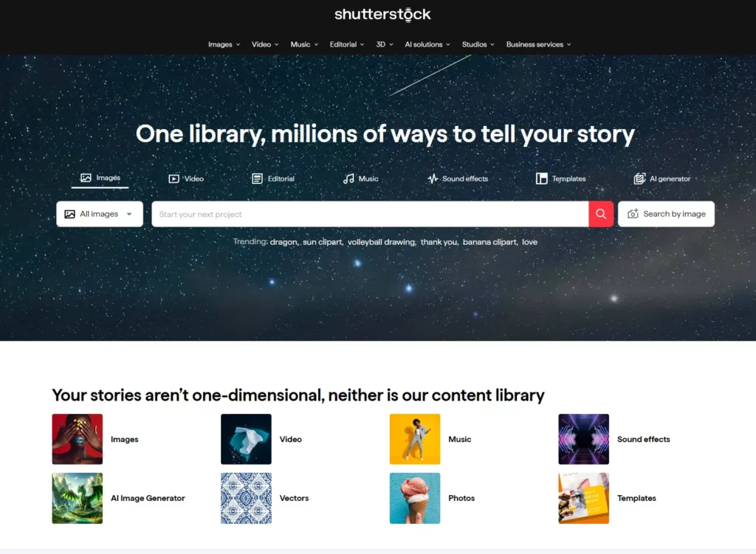Expand the AI solutions navigation menu
Screen dimensions: 756x554
tap(427, 44)
